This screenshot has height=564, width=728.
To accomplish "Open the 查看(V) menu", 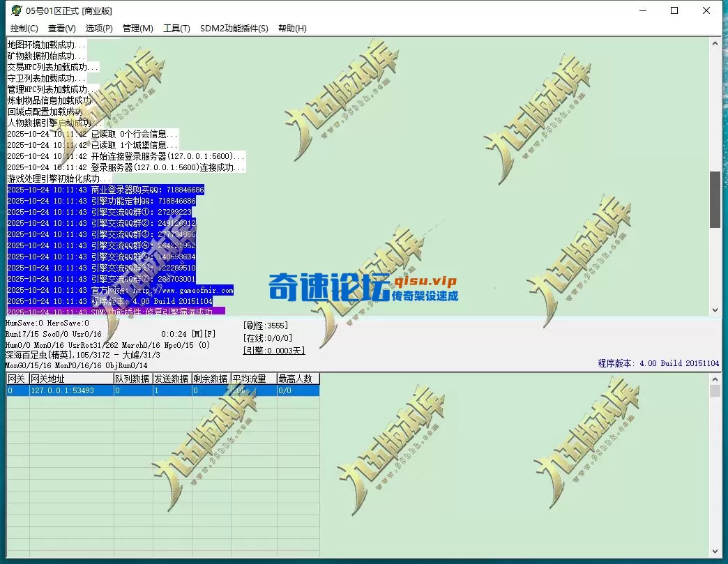I will (62, 29).
